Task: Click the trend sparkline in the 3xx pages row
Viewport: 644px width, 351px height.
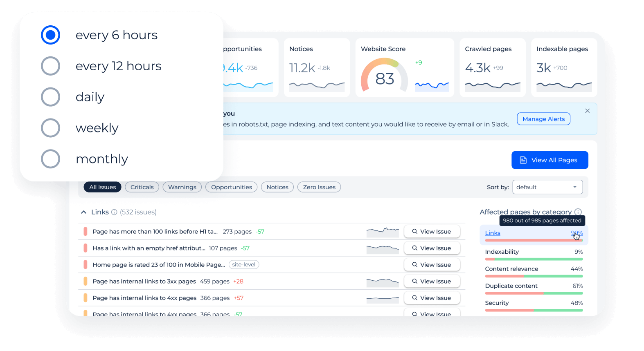Action: 383,282
